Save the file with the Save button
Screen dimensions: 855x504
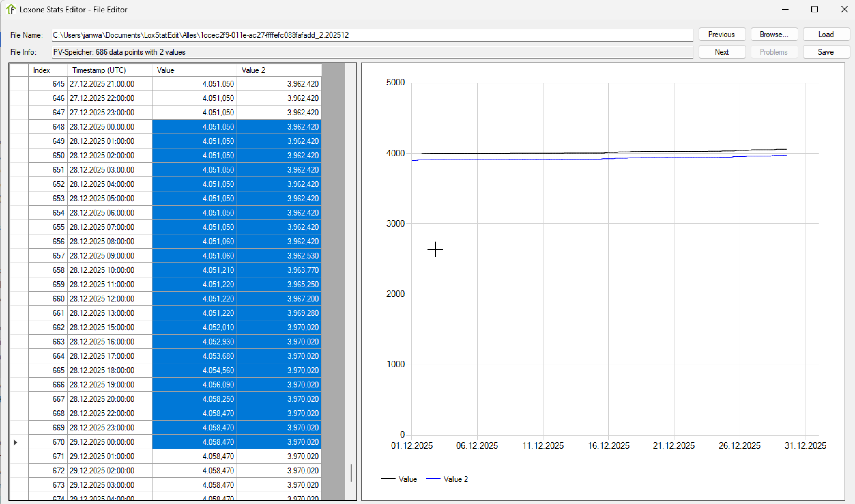[x=826, y=52]
